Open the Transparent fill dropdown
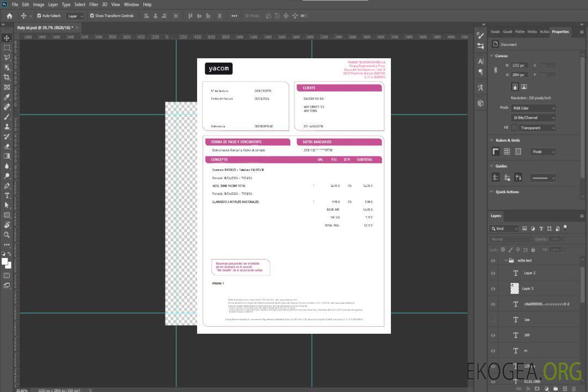Image resolution: width=588 pixels, height=392 pixels. [537, 128]
